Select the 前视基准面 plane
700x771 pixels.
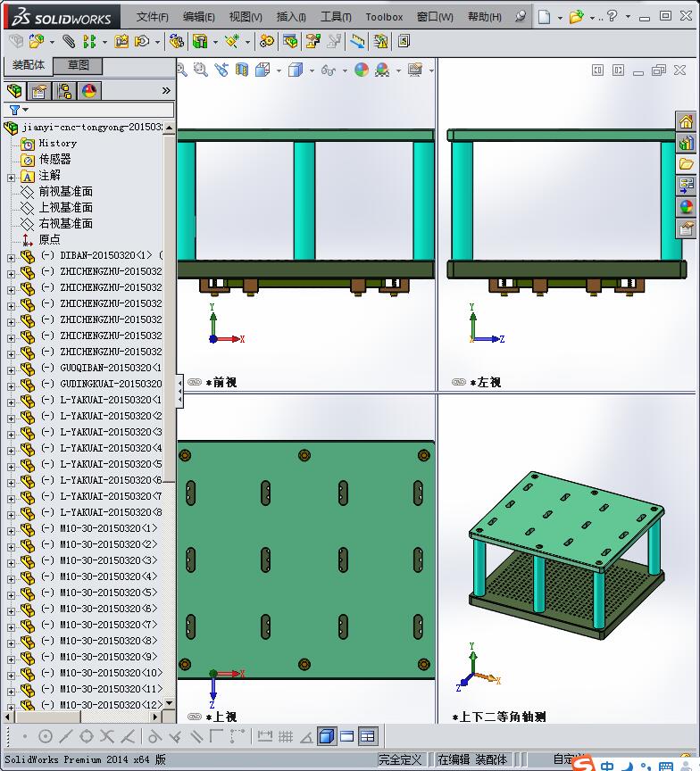coord(65,191)
